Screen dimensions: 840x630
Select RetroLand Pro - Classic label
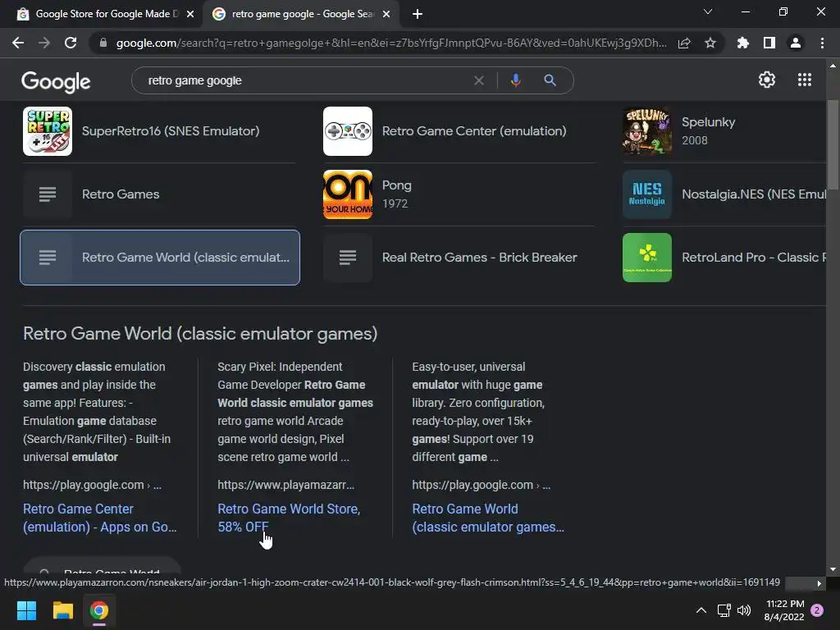[x=753, y=258]
